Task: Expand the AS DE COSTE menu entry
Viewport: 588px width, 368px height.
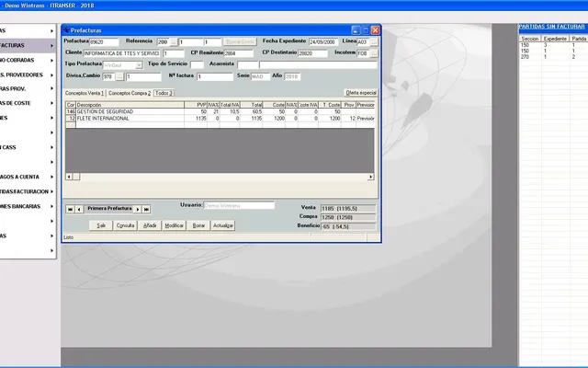Action: coord(51,103)
